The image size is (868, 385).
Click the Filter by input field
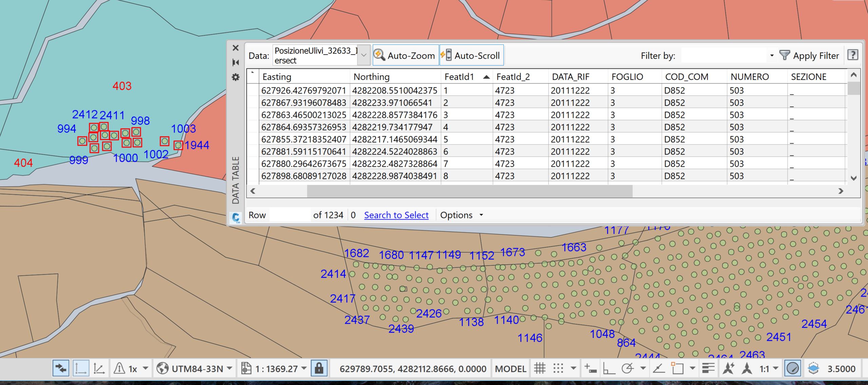pos(724,55)
